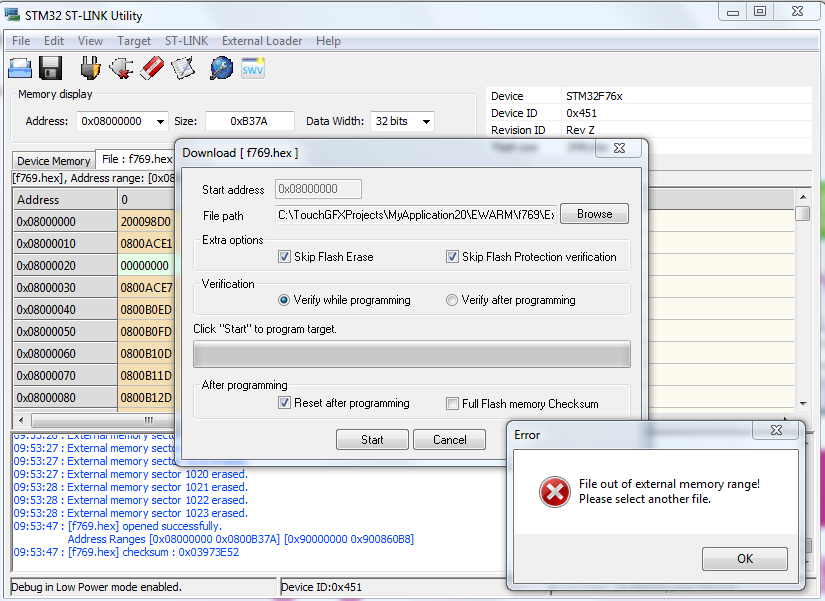
Task: Click the red error icon in the Error dialog
Action: 555,492
